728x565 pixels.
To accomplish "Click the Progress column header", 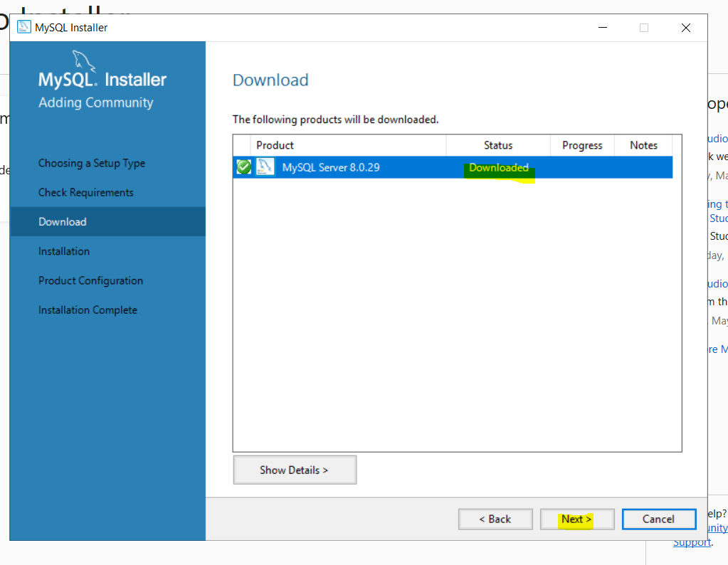I will [581, 145].
